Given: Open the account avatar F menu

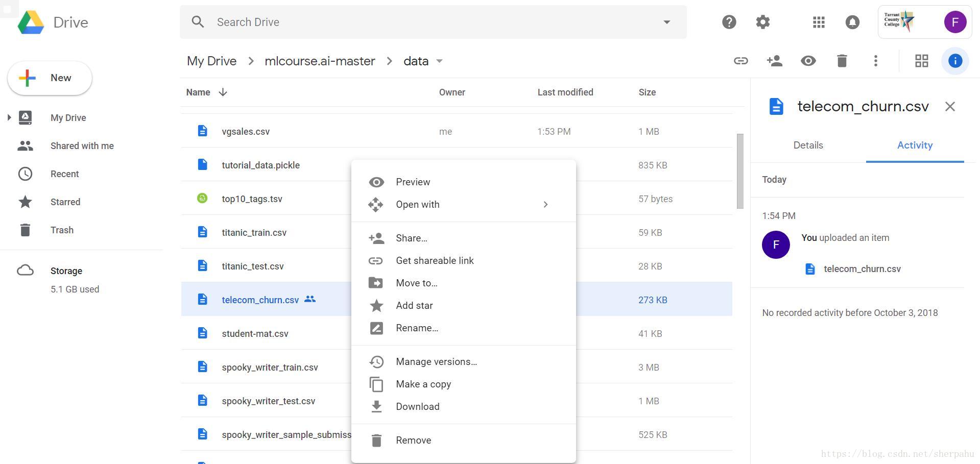Looking at the screenshot, I should click(x=955, y=22).
